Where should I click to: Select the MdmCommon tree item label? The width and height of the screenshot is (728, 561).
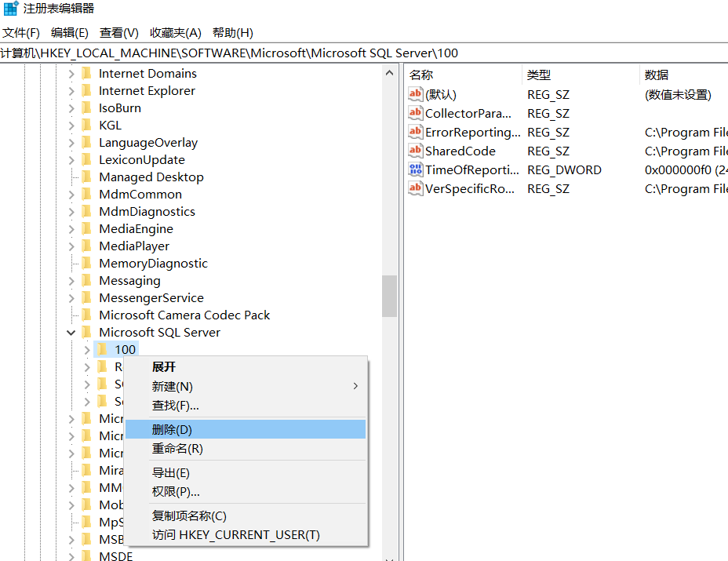140,194
